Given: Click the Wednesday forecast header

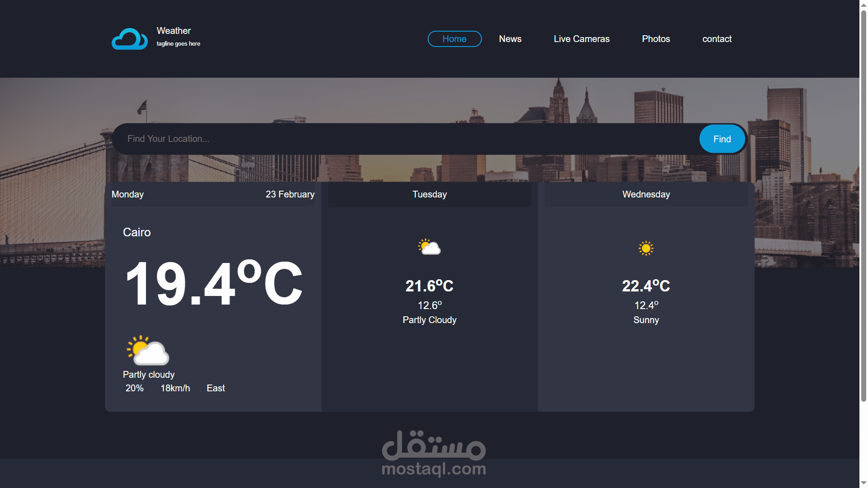Looking at the screenshot, I should [646, 194].
